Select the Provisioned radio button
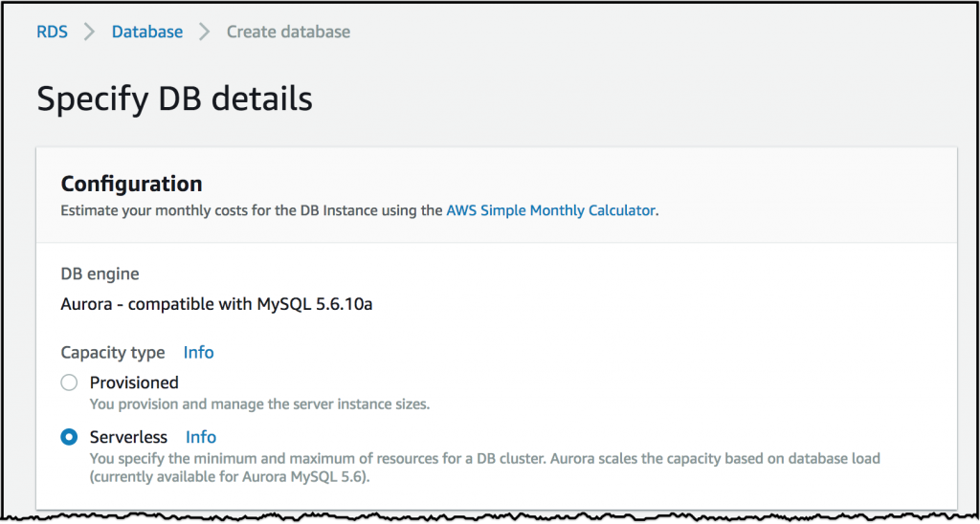Viewport: 980px width, 524px height. tap(69, 382)
